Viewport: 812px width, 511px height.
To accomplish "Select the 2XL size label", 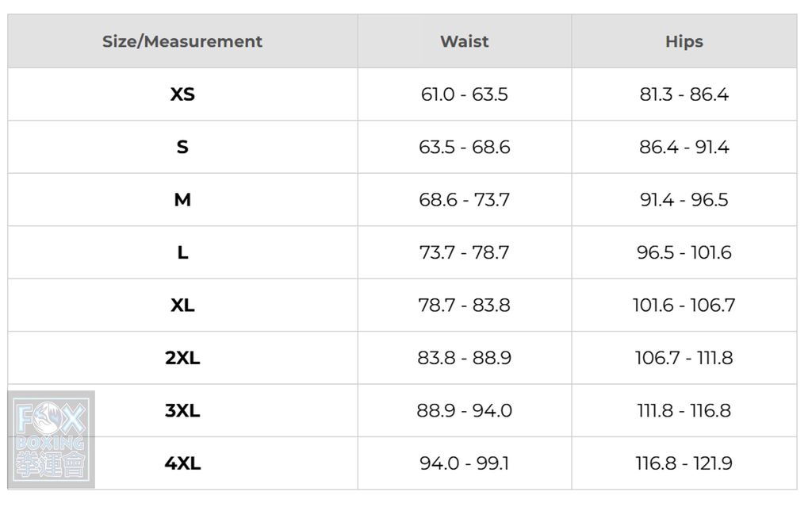I will point(182,358).
